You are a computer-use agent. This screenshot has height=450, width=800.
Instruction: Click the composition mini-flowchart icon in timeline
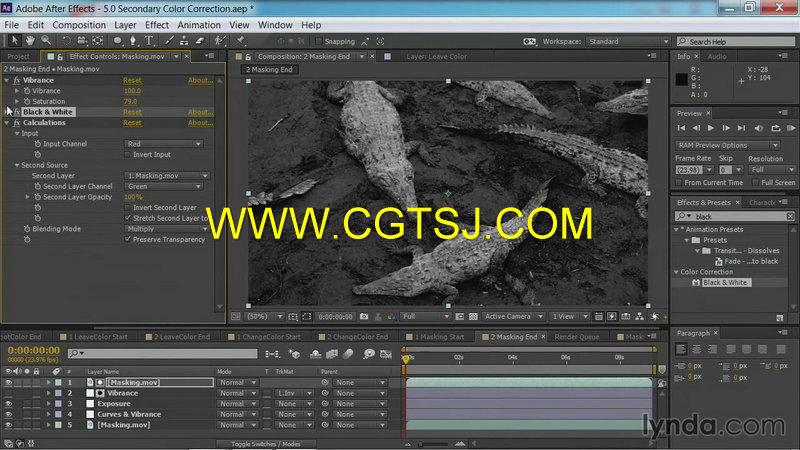coord(272,354)
